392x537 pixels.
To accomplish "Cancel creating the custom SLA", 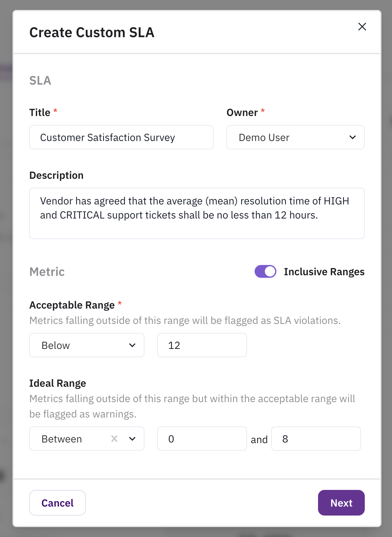I will (x=57, y=502).
